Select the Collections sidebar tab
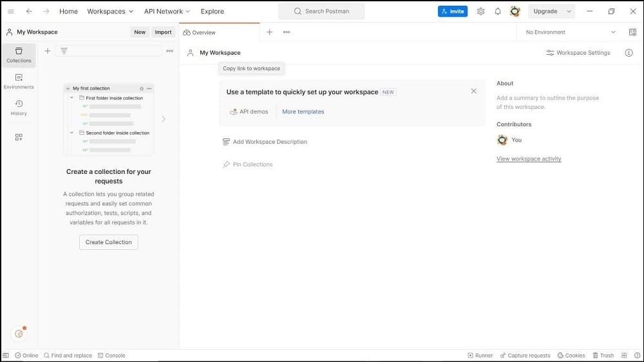 pyautogui.click(x=19, y=55)
